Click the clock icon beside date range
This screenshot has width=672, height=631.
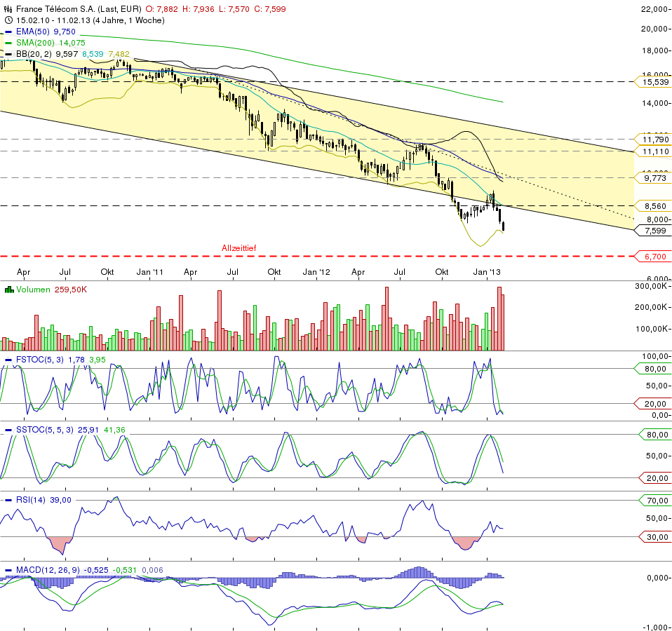coord(8,20)
